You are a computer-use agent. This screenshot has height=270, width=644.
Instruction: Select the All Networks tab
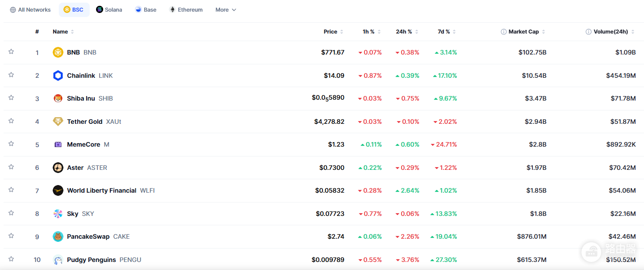pyautogui.click(x=30, y=10)
